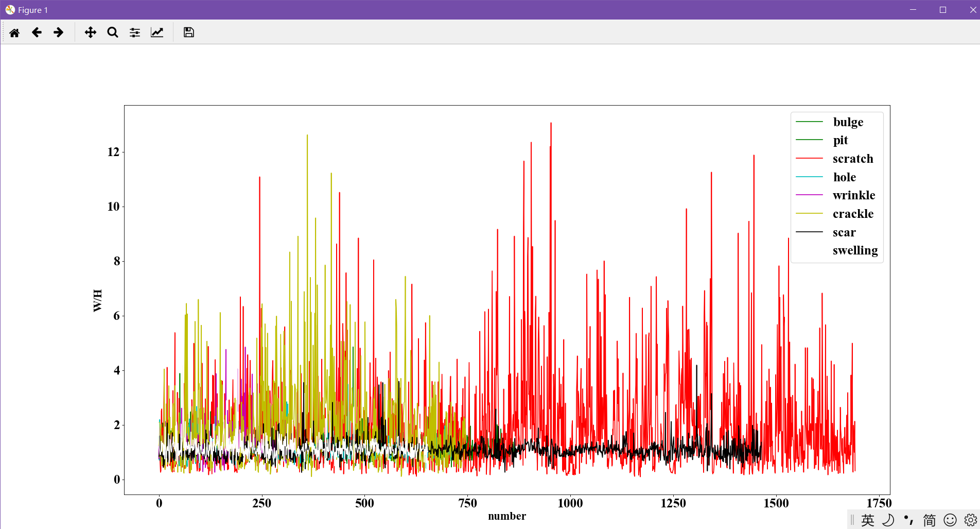Click the 'swelling' legend label

click(855, 250)
